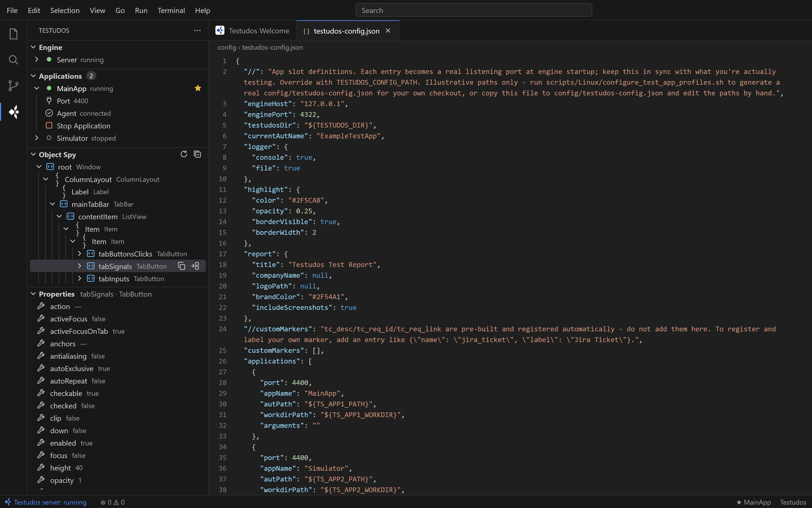The width and height of the screenshot is (812, 508).
Task: Click the tabButtonsClicks object icon
Action: point(91,254)
